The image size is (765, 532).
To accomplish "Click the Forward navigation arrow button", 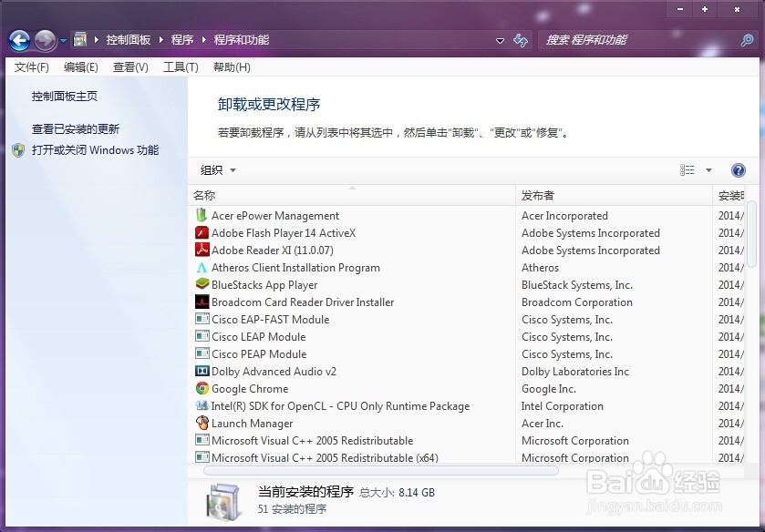I will [x=46, y=40].
